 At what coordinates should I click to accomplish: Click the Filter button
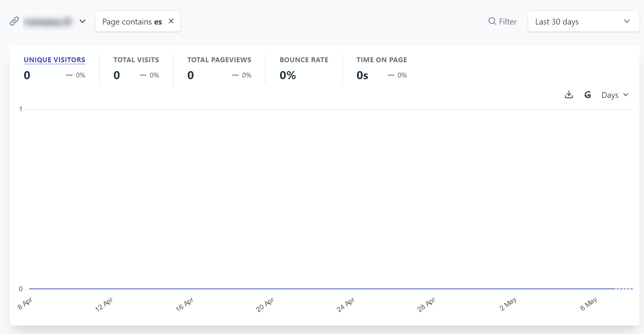pyautogui.click(x=502, y=21)
